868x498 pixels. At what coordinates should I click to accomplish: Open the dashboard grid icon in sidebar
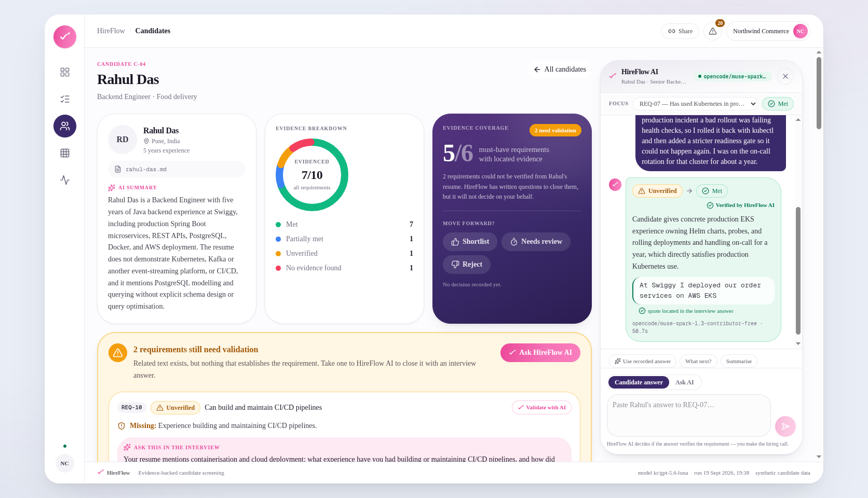[x=65, y=72]
